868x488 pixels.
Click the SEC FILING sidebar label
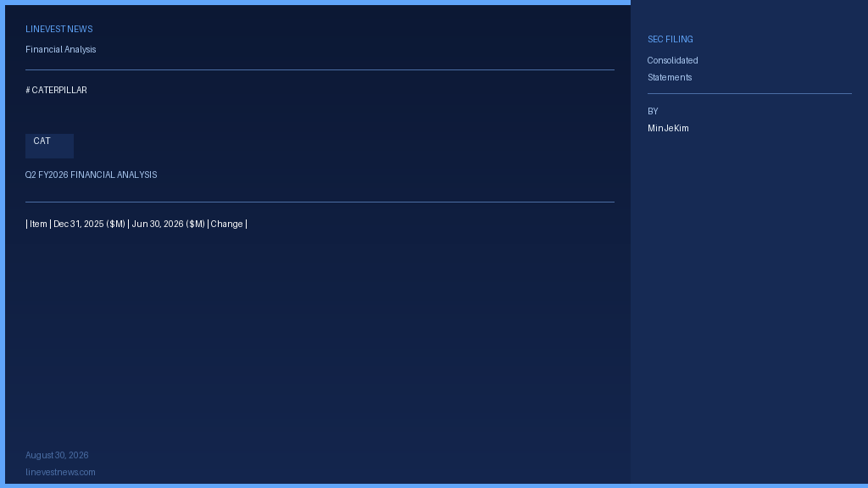coord(670,39)
